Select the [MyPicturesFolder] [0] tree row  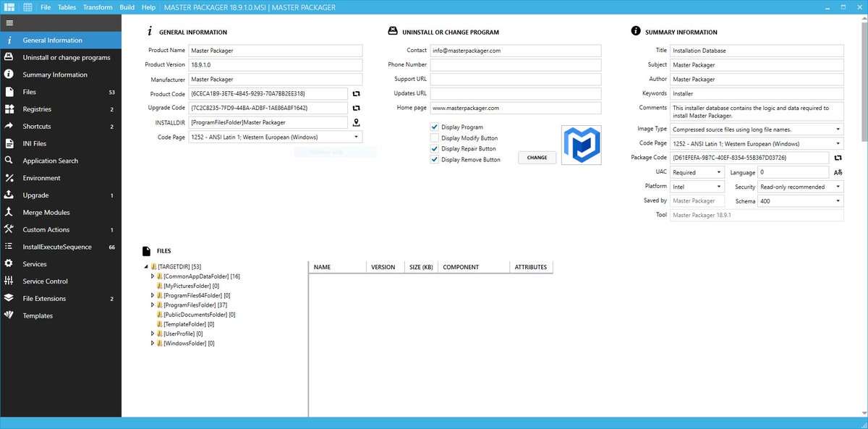click(187, 286)
